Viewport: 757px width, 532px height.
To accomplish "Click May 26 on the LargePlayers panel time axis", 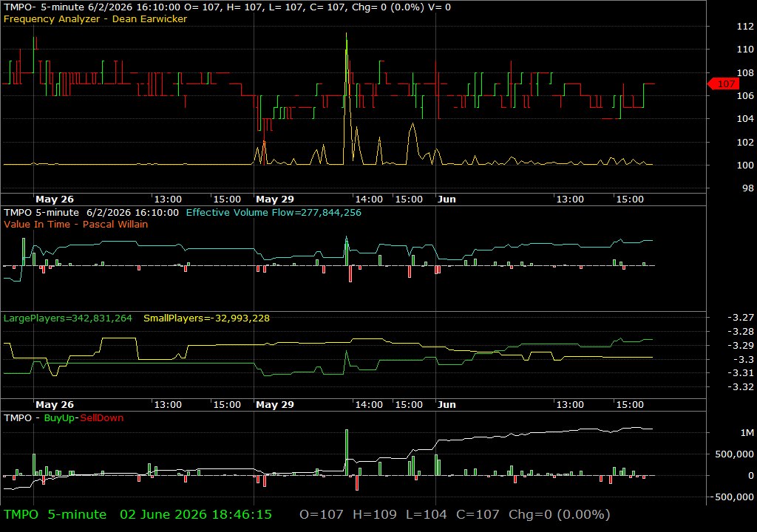I will click(x=55, y=405).
